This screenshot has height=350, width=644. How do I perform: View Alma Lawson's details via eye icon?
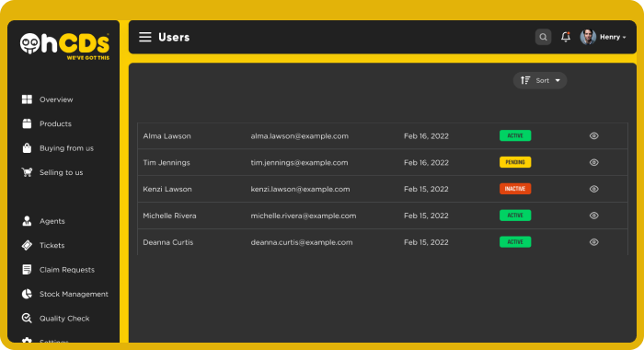[594, 135]
